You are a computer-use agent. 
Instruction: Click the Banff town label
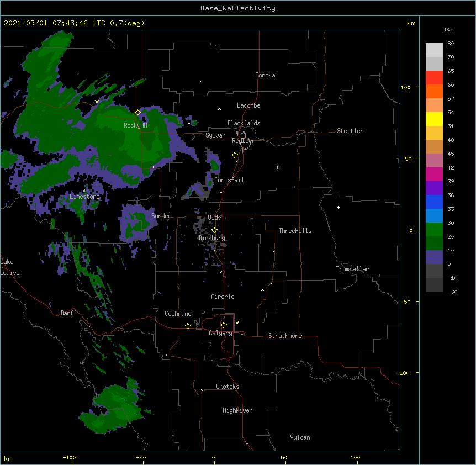pyautogui.click(x=68, y=313)
